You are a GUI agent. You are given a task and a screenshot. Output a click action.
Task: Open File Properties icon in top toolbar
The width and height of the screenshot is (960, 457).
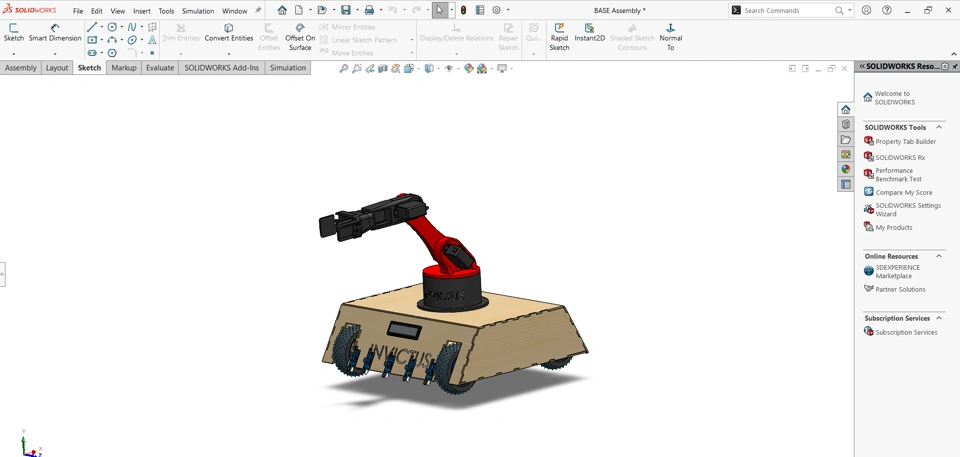[x=480, y=10]
